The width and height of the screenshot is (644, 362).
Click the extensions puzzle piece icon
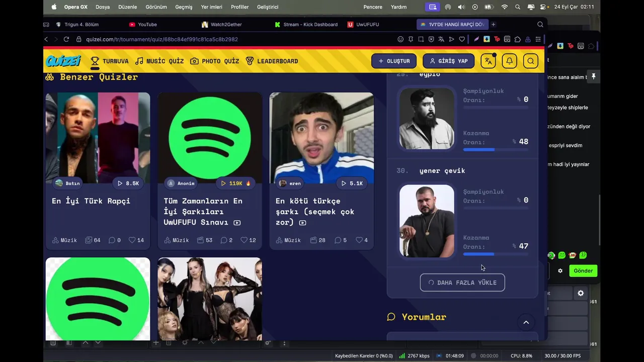pyautogui.click(x=517, y=39)
